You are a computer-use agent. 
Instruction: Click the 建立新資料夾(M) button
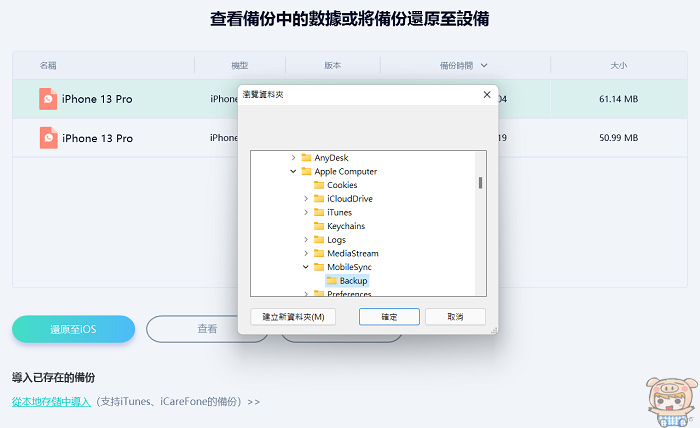(293, 317)
